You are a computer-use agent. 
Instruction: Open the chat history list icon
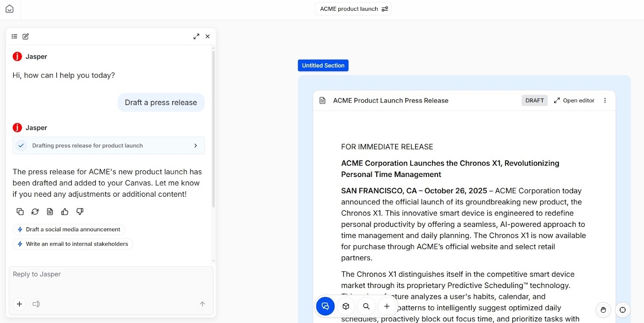coord(14,37)
